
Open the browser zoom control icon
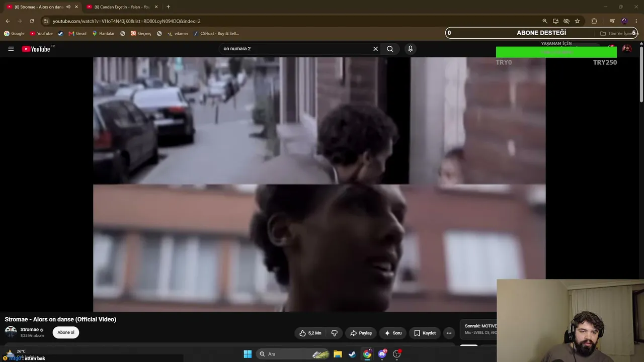544,21
